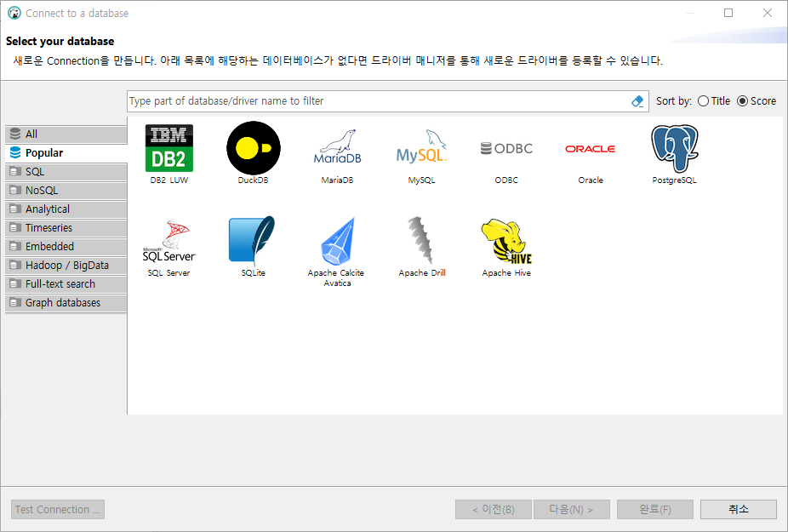The height and width of the screenshot is (532, 788).
Task: Switch to the Popular category
Action: 66,153
